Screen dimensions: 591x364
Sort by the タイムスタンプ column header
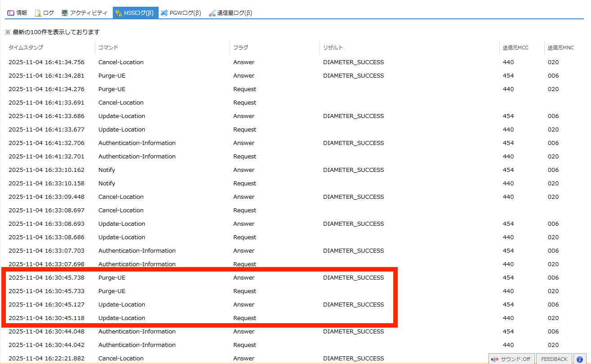point(26,48)
